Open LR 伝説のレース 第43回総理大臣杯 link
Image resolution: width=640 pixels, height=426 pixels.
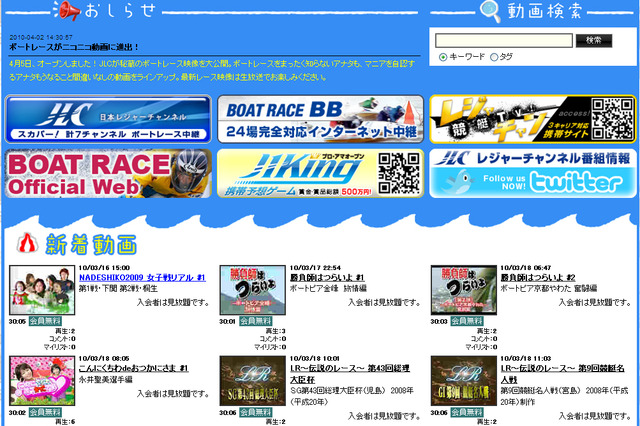tap(349, 374)
